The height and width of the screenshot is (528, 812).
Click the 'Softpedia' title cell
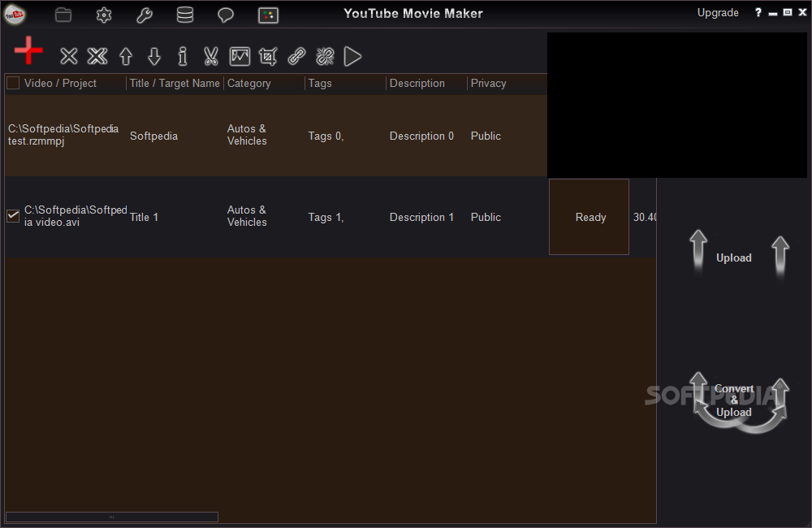(153, 136)
